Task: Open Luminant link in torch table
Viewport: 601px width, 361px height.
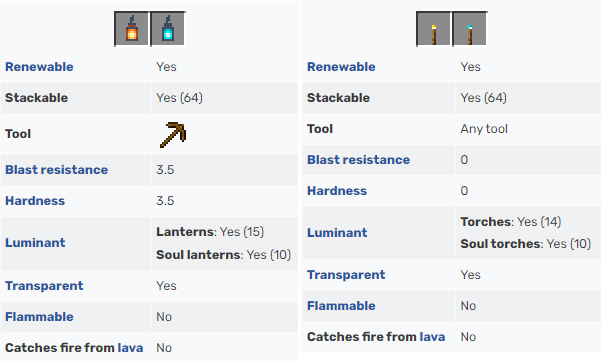Action: pos(337,233)
